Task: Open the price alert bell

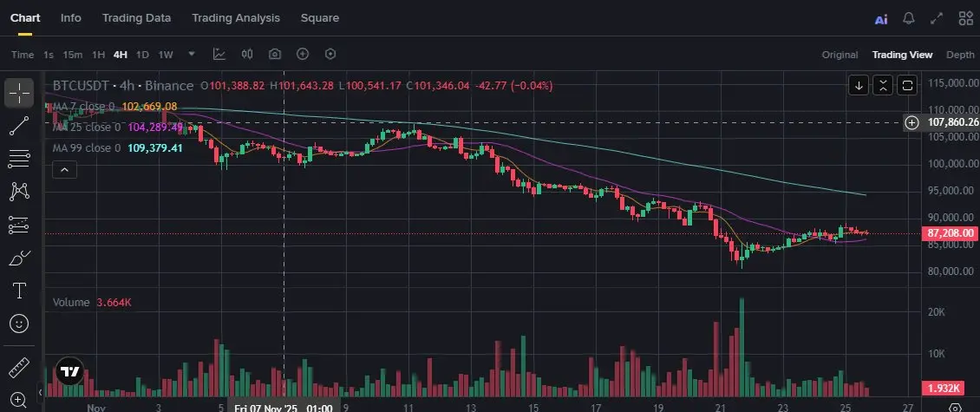Action: [x=909, y=18]
